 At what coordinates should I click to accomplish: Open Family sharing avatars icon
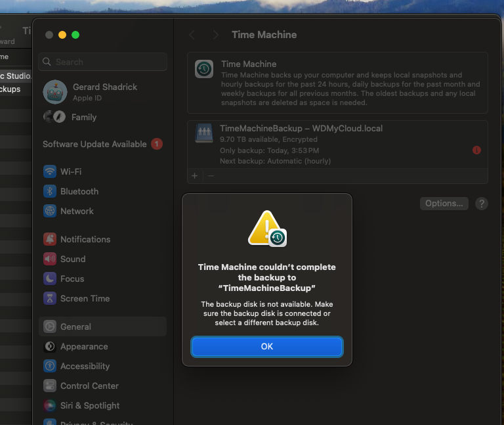tap(54, 117)
